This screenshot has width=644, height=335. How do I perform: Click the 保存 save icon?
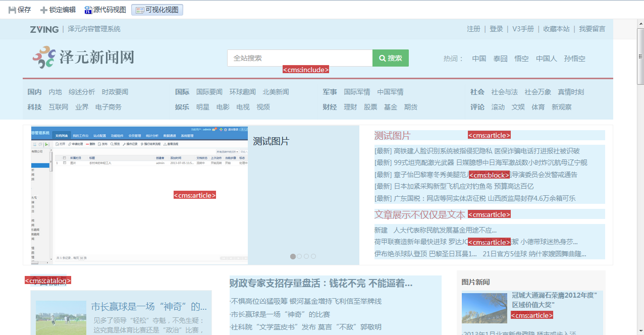pyautogui.click(x=12, y=10)
